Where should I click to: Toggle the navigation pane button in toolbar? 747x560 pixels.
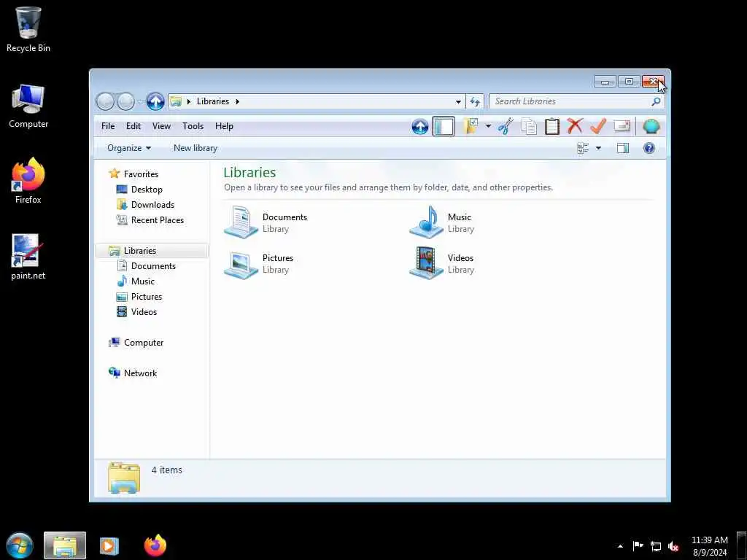click(443, 127)
